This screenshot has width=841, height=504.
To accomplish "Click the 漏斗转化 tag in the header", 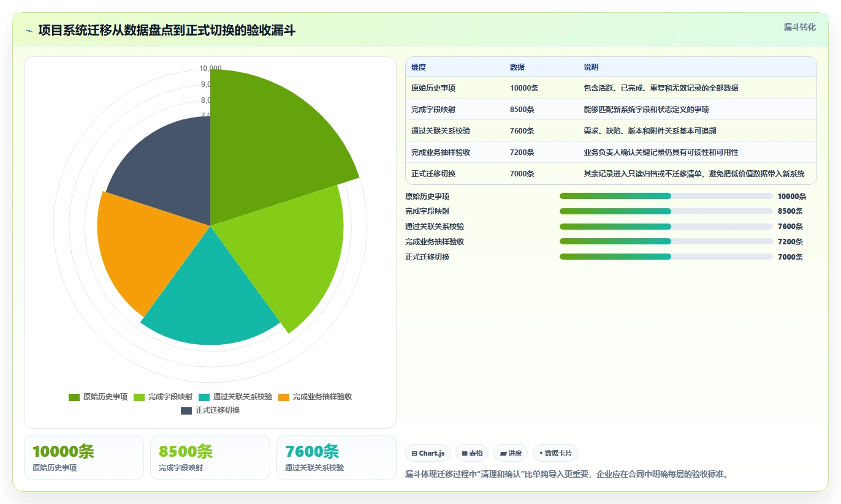I will coord(800,27).
